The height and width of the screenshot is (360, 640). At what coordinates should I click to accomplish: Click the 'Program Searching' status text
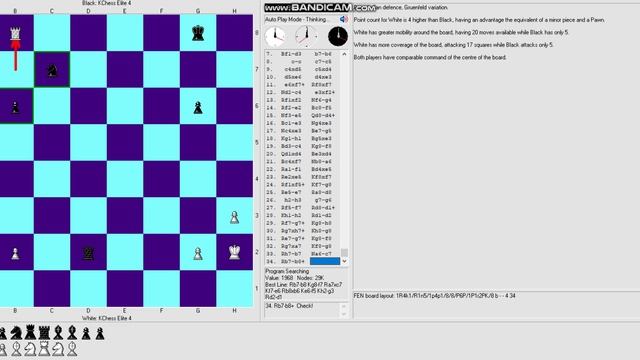click(287, 271)
